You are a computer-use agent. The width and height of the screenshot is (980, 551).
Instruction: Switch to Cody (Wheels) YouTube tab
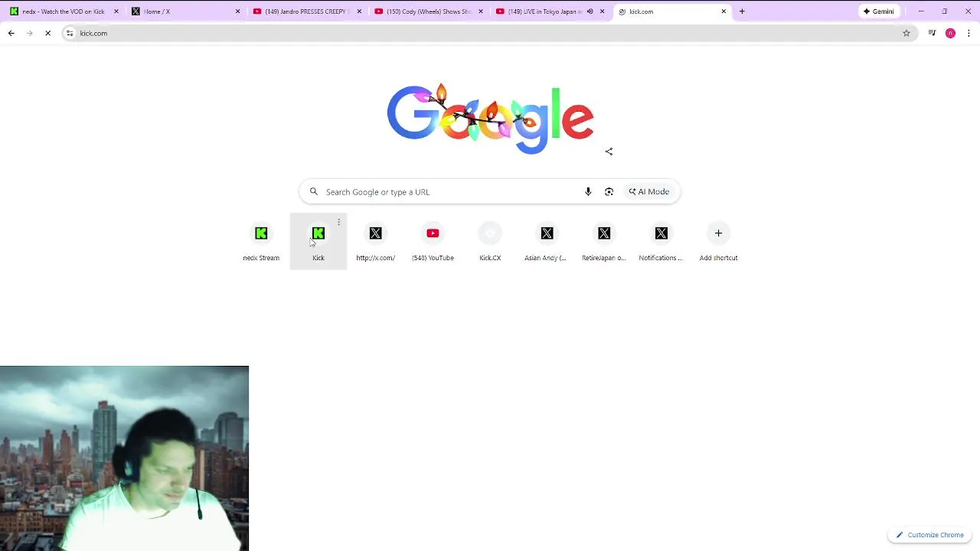coord(429,11)
